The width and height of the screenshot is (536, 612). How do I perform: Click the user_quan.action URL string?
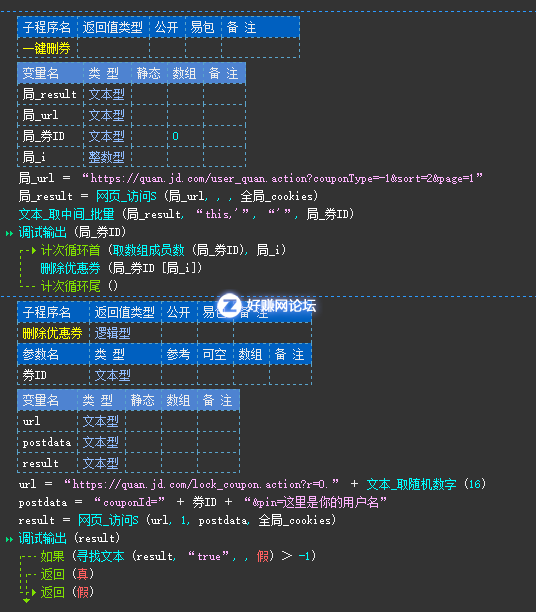tap(282, 178)
